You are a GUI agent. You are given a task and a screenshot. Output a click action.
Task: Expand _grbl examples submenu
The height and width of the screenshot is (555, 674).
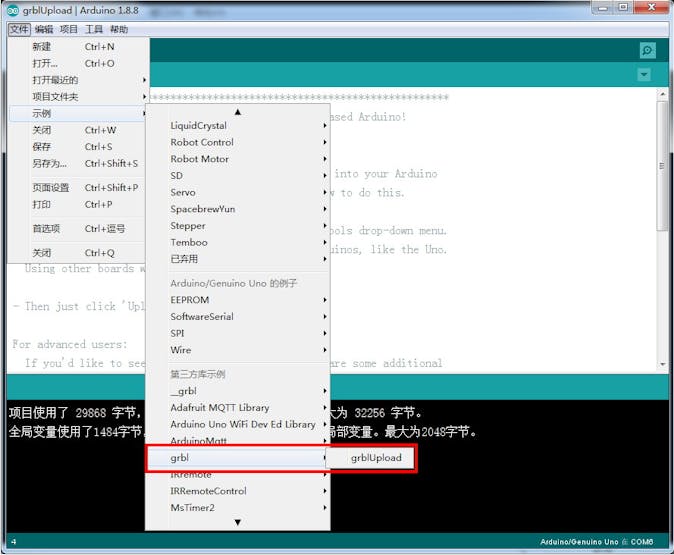click(x=238, y=391)
